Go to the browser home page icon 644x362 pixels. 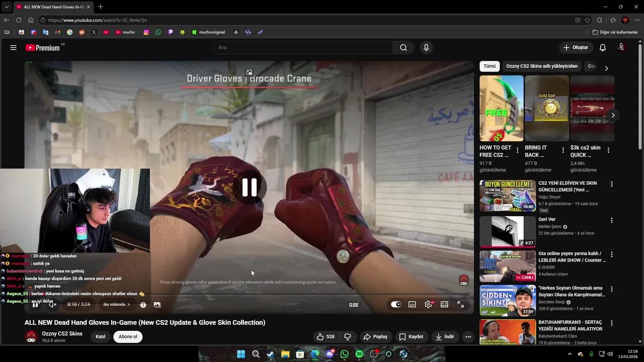click(x=31, y=20)
